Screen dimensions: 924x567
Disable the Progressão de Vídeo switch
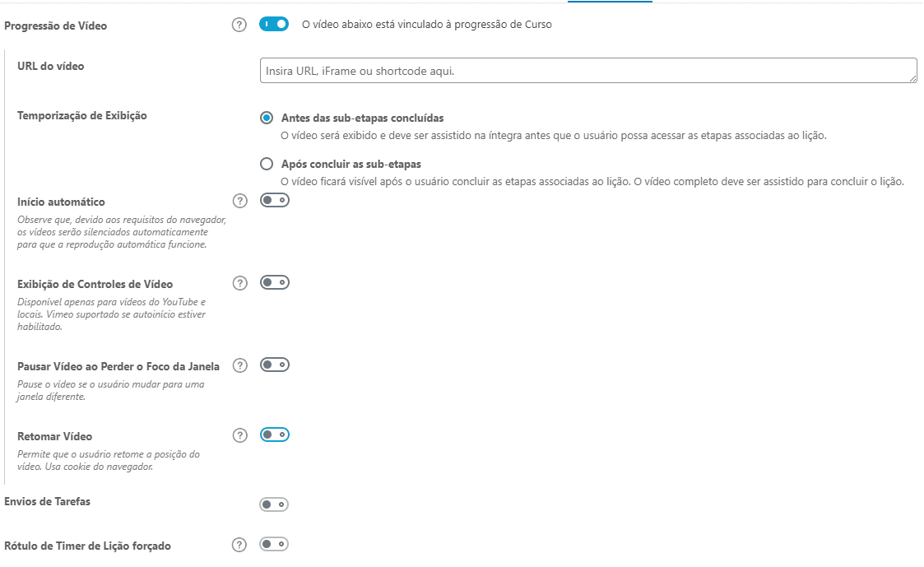point(274,24)
